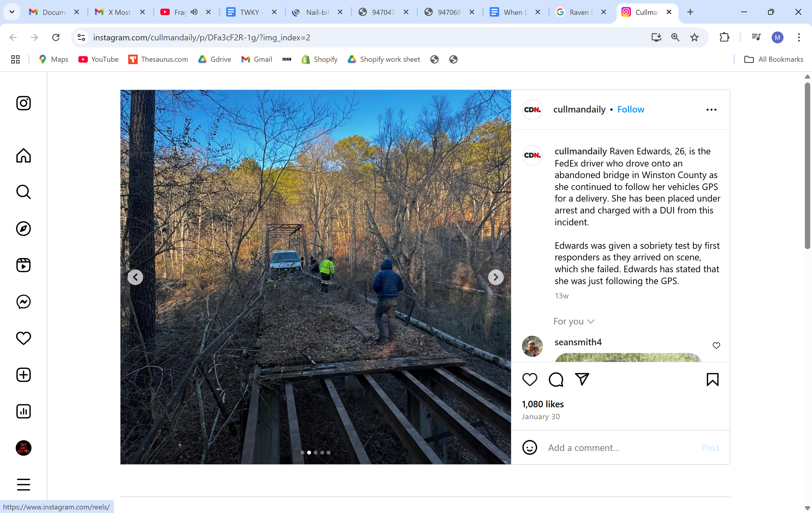This screenshot has height=513, width=812.
Task: Open the comment bubble icon under the post
Action: [x=556, y=379]
